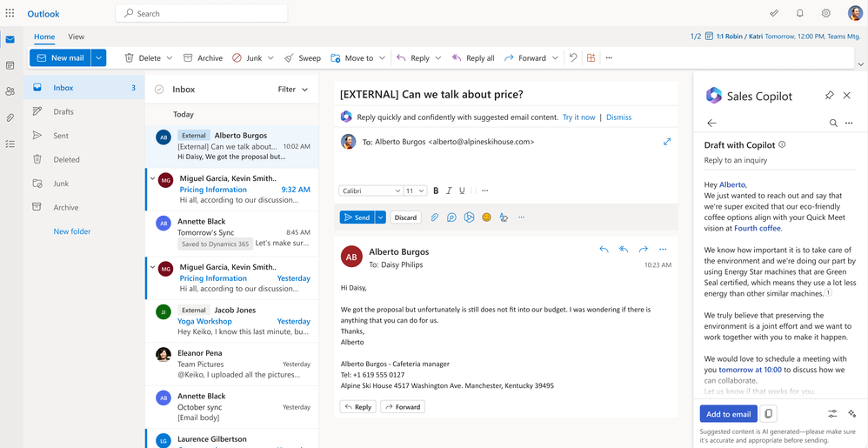Open Files paperclip icon in left rail
This screenshot has height=448, width=868.
point(10,117)
